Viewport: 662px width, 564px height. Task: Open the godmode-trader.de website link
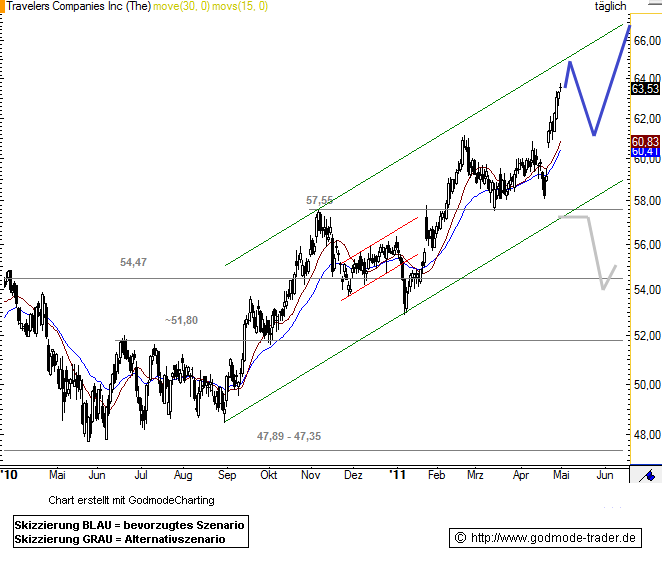click(x=545, y=538)
